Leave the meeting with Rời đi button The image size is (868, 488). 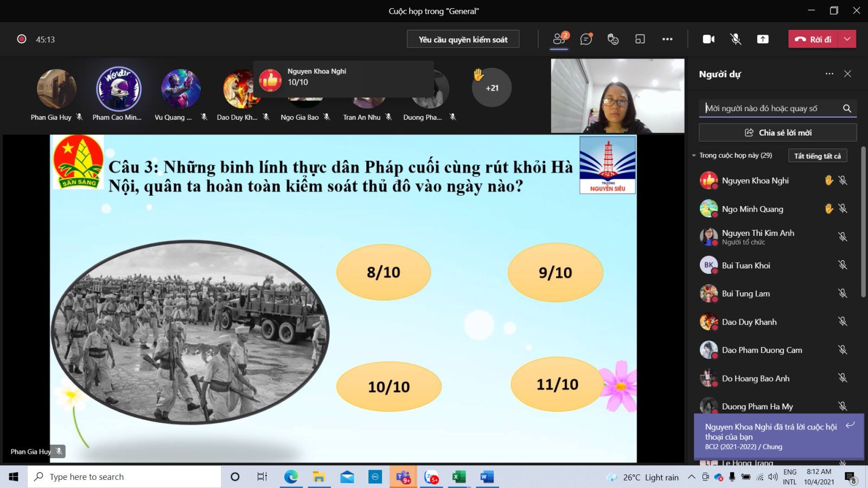pos(813,39)
